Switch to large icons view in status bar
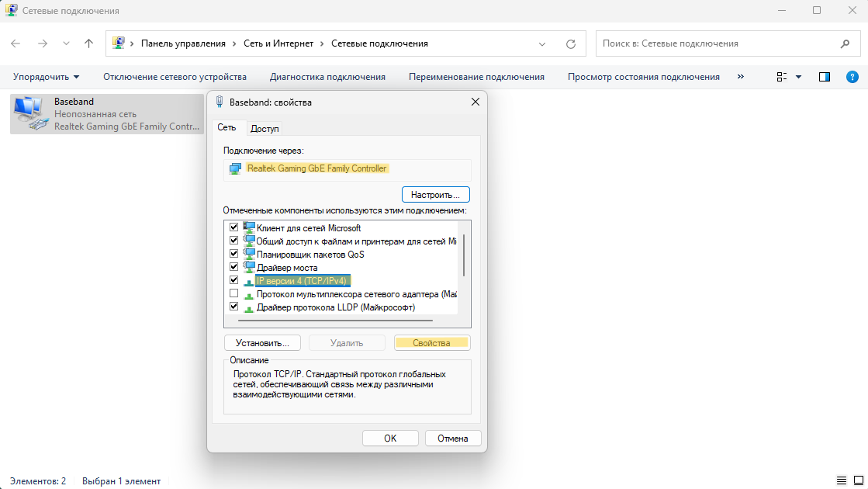Viewport: 868px width, 489px height. pyautogui.click(x=859, y=480)
